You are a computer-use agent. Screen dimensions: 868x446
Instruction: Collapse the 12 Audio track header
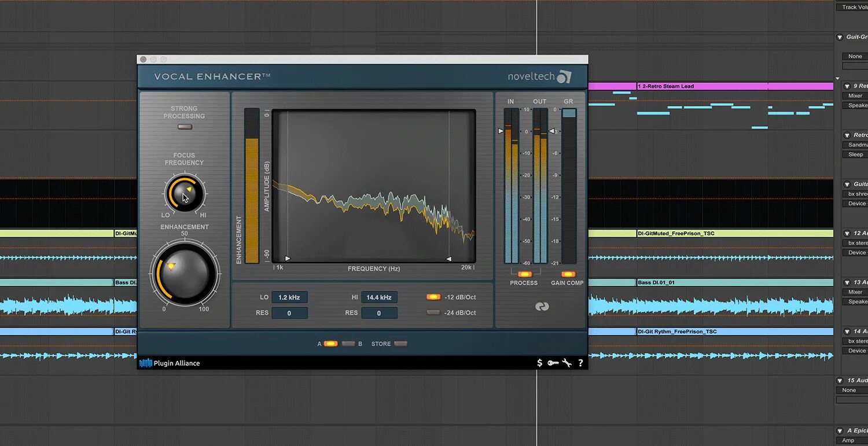click(847, 233)
